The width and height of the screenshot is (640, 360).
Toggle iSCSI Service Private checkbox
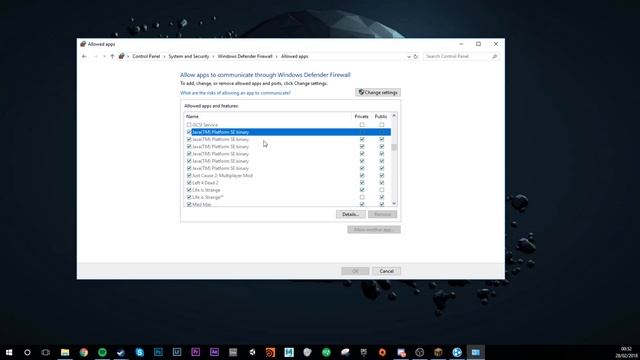click(362, 125)
